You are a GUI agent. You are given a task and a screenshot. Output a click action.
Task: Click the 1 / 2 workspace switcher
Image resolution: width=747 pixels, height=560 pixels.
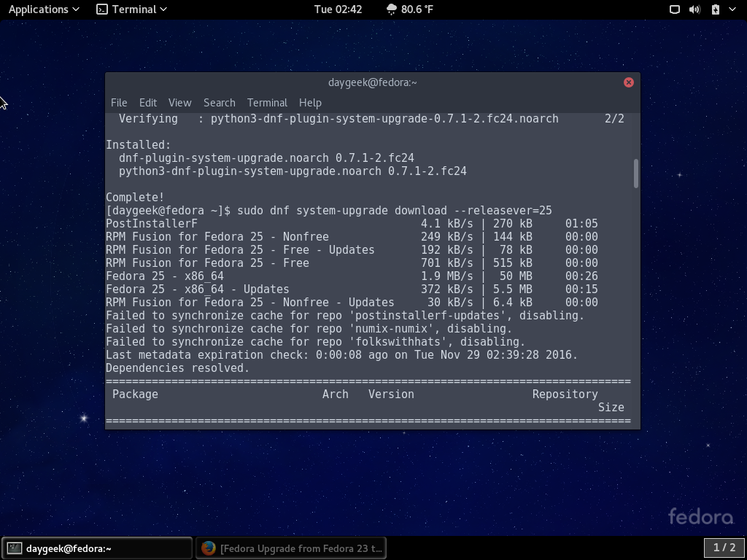pos(724,548)
